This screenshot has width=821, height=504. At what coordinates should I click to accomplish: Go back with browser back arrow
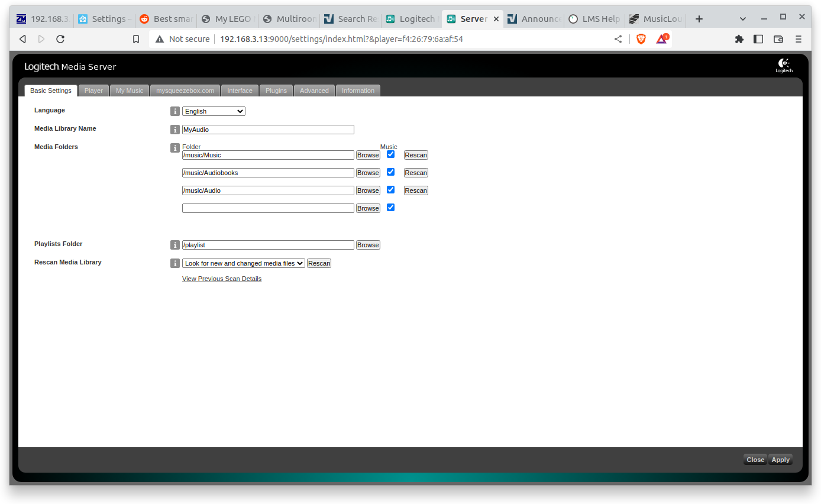coord(22,39)
